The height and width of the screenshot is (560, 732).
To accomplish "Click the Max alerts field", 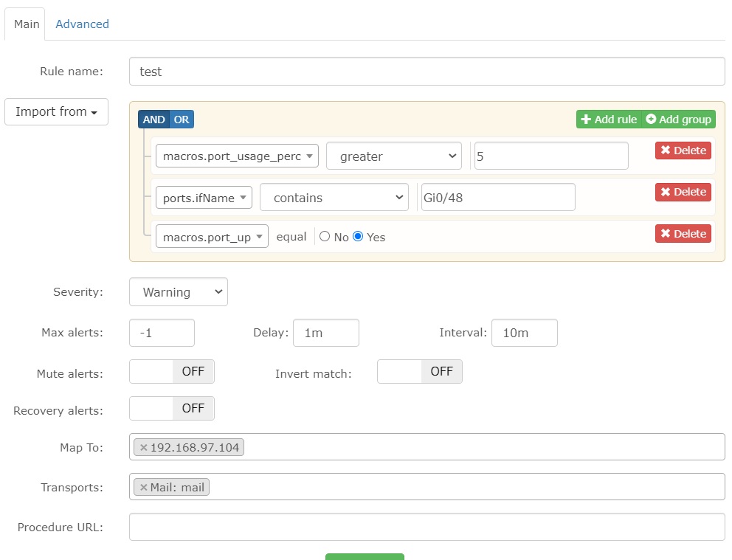I will [x=162, y=333].
